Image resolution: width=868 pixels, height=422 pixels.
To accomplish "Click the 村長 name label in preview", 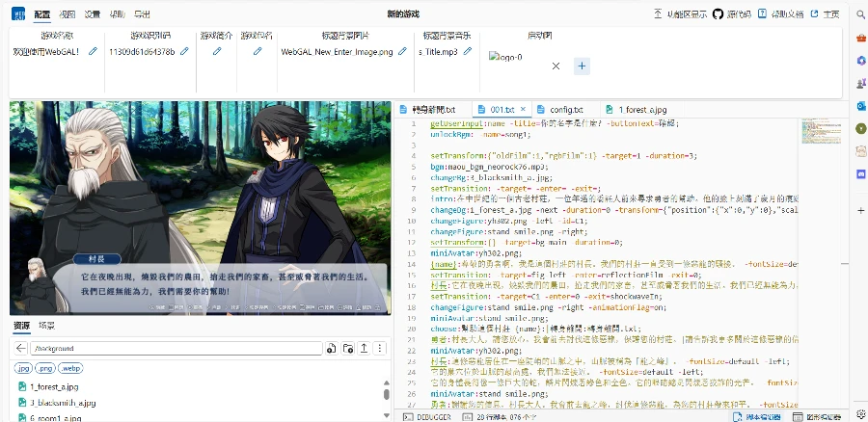I will [96, 259].
